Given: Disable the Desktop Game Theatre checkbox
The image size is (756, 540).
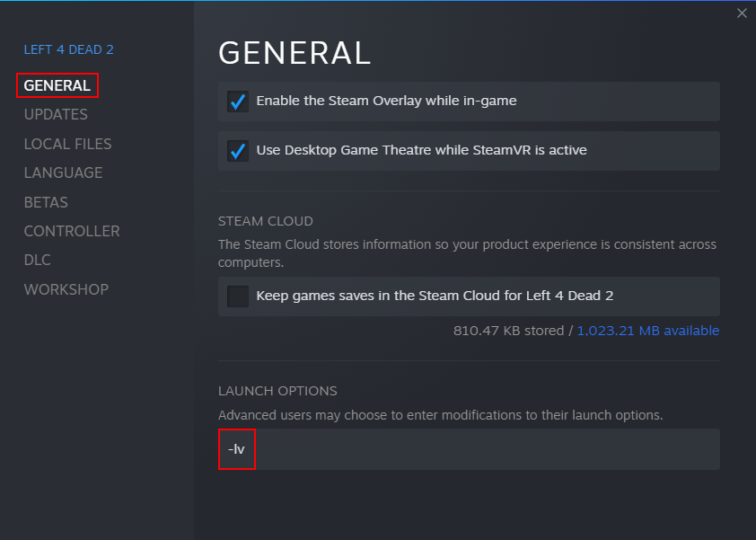Looking at the screenshot, I should [x=238, y=151].
